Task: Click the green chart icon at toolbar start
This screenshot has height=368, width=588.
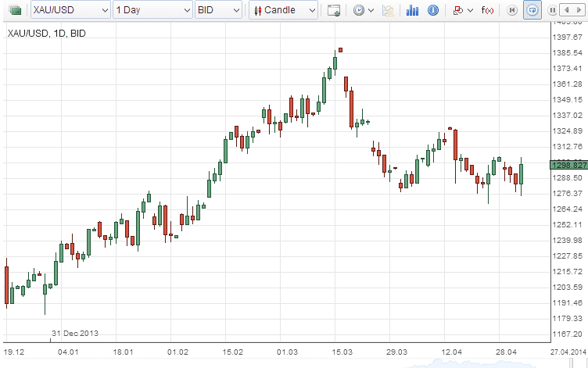Action: (15, 10)
